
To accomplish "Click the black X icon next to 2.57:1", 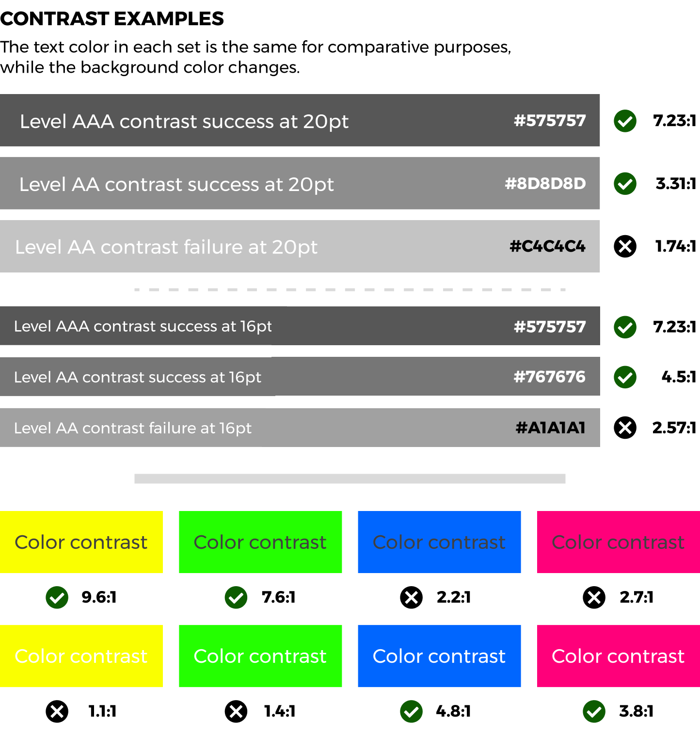I will point(625,428).
